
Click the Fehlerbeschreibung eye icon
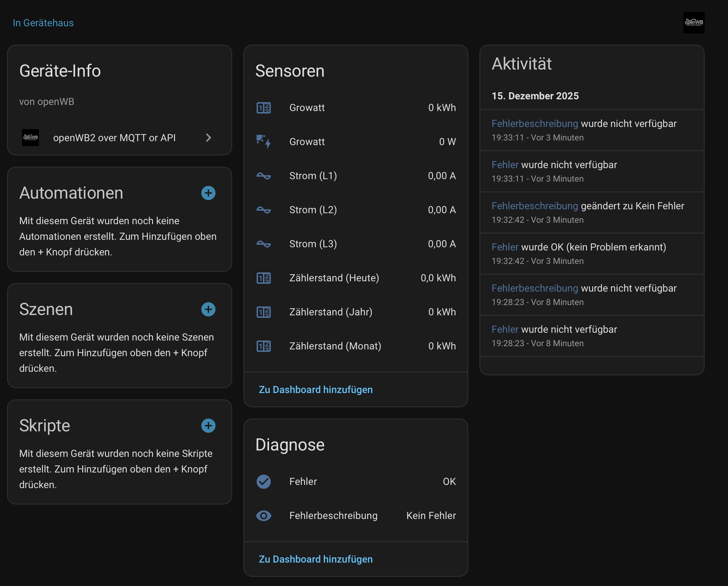coord(263,515)
